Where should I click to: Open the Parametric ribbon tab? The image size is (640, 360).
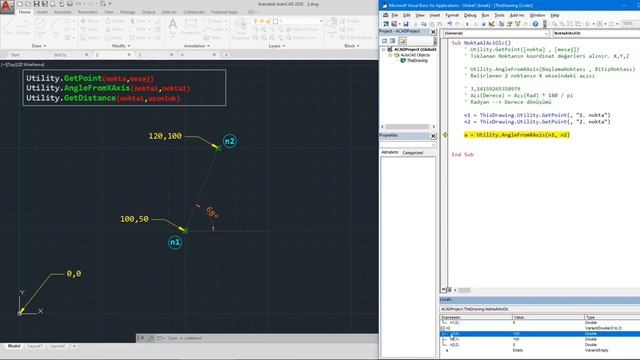click(87, 12)
